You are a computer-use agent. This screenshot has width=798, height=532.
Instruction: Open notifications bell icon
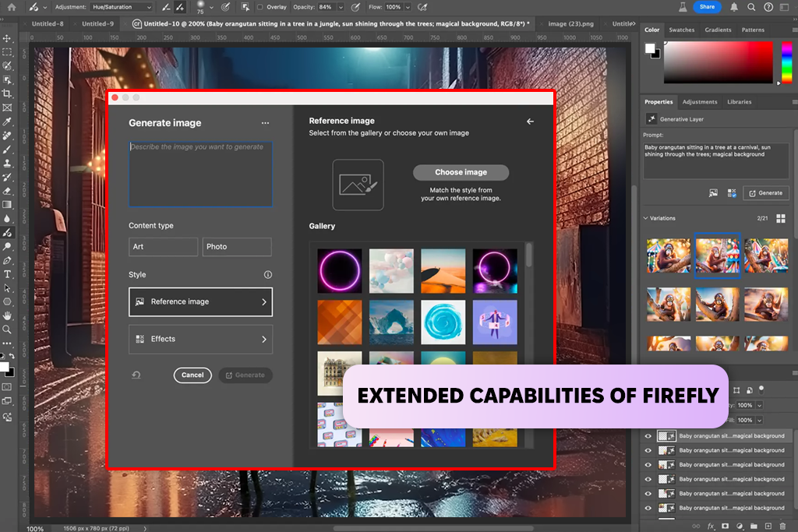734,7
